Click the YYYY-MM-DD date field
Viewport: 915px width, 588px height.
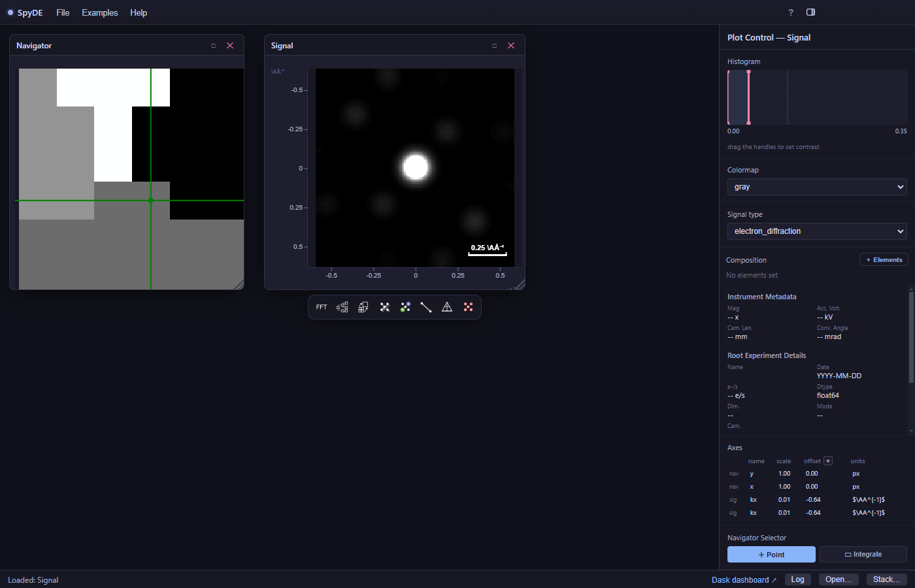(839, 376)
